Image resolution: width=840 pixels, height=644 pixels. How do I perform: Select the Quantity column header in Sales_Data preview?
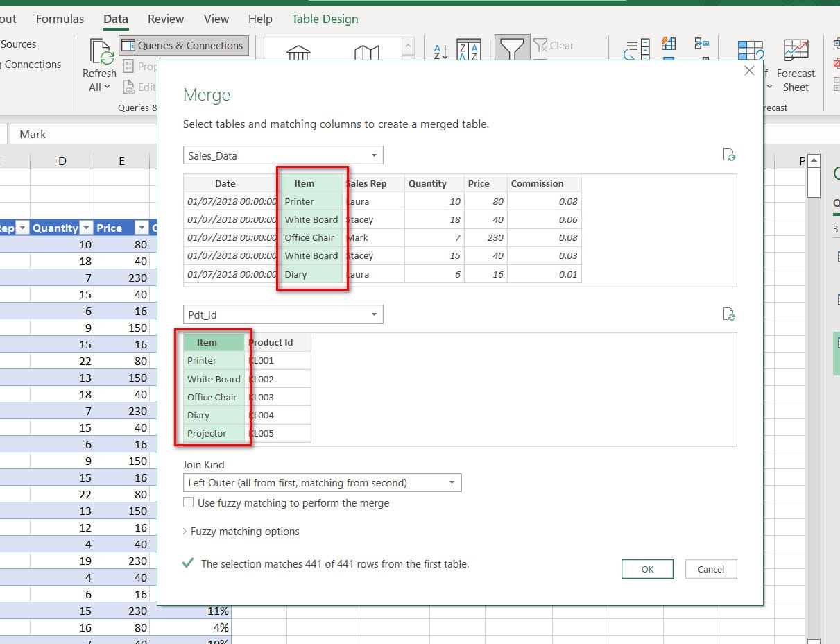427,183
